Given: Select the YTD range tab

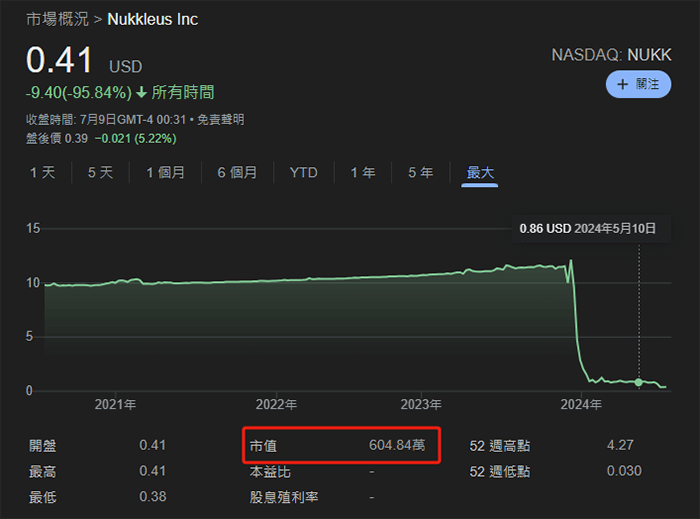Looking at the screenshot, I should point(304,172).
